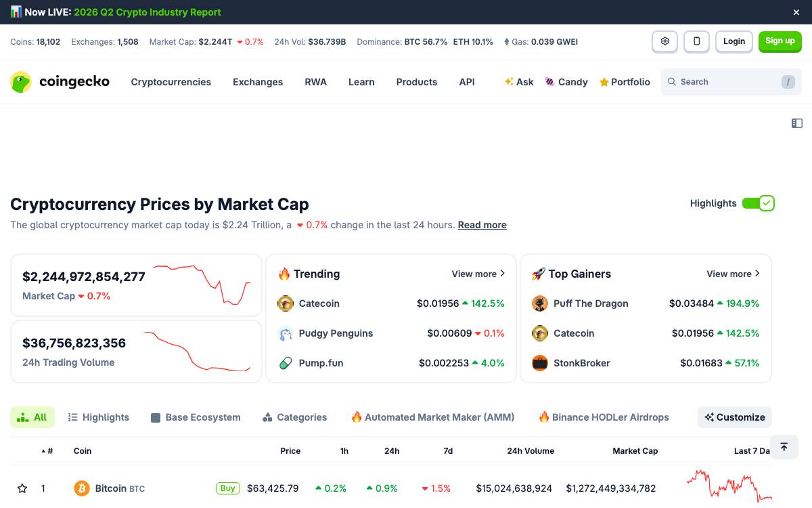The image size is (812, 508).
Task: Open settings gear in top bar
Action: [x=664, y=41]
